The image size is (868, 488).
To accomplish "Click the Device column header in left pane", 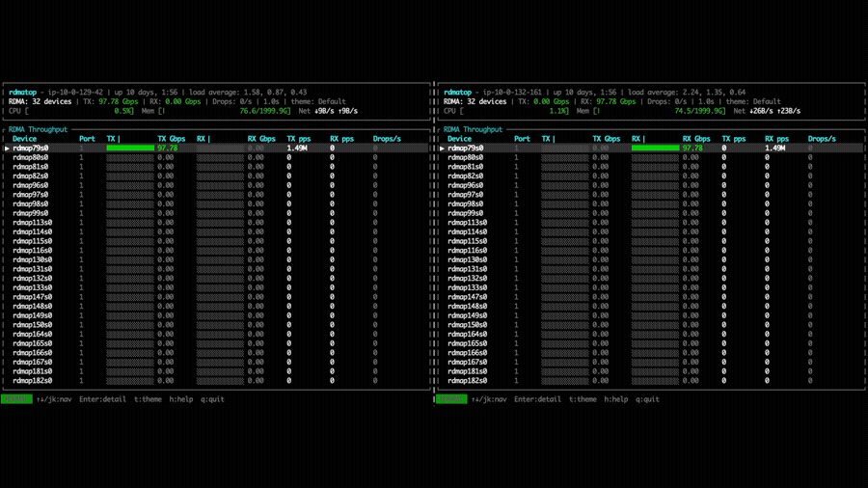I will tap(24, 139).
